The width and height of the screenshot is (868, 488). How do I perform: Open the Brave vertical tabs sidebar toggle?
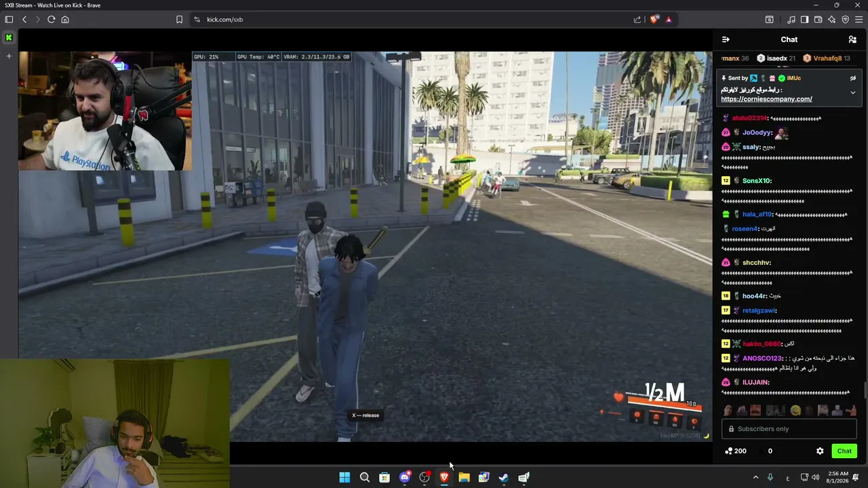pyautogui.click(x=9, y=20)
